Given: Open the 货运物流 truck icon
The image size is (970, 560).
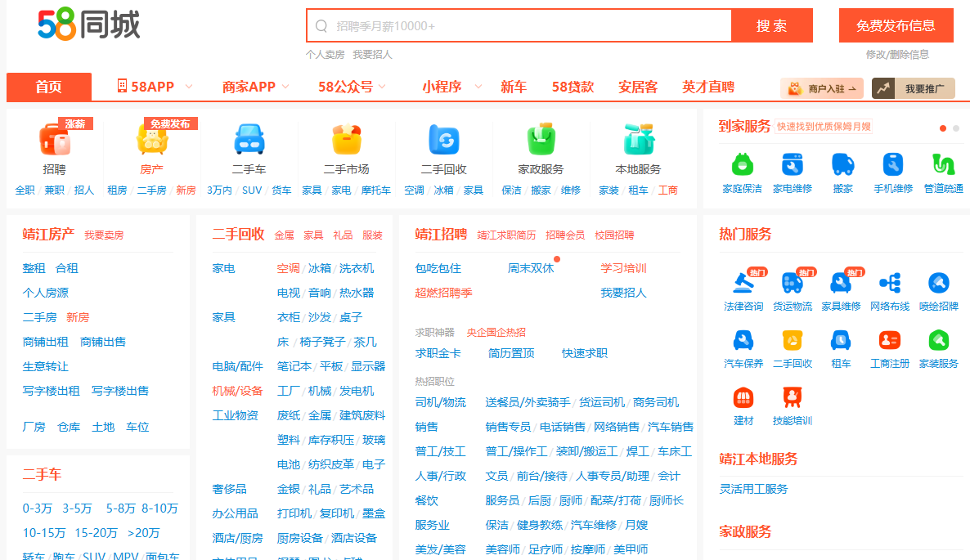Looking at the screenshot, I should 792,283.
